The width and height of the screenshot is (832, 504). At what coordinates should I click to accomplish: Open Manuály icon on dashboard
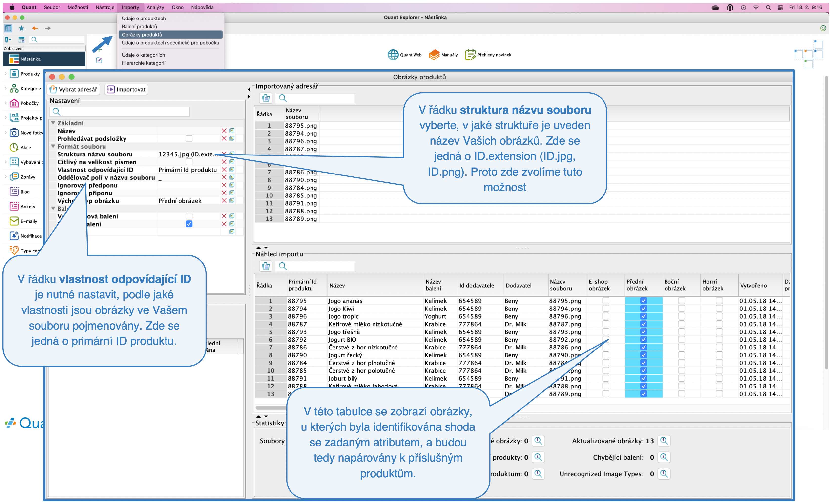[x=443, y=55]
